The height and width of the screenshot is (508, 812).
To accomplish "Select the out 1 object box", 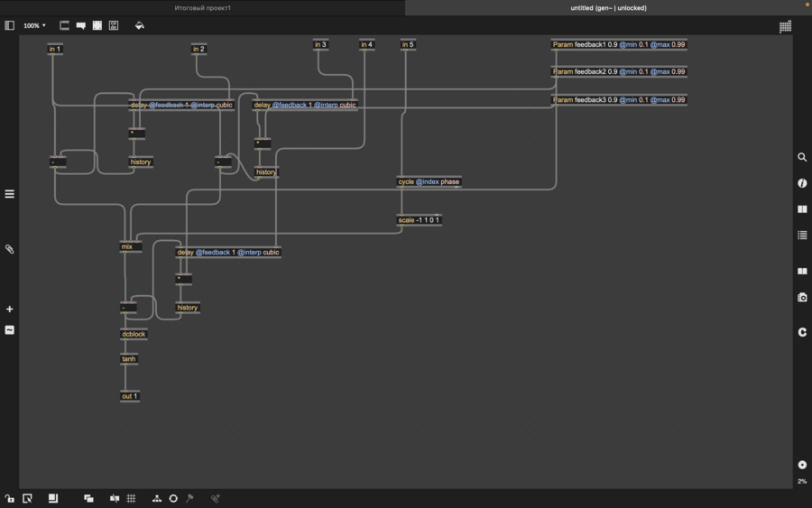I will coord(129,396).
